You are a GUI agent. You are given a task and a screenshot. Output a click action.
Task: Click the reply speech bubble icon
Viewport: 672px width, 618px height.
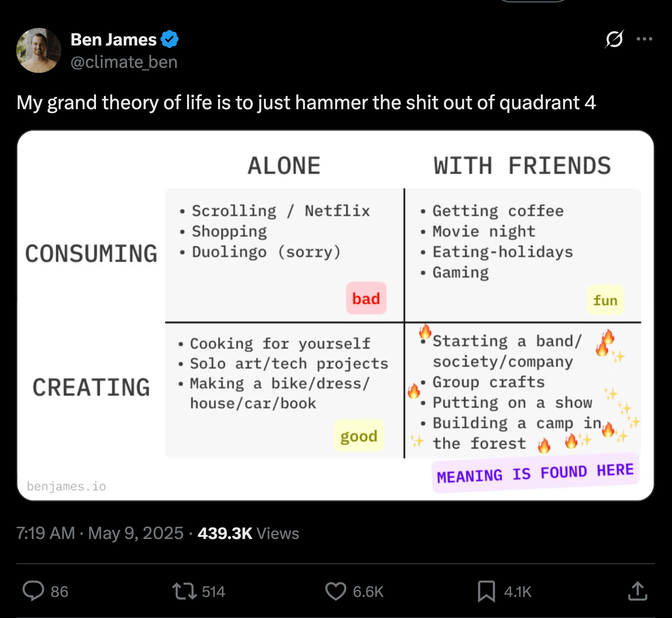33,591
